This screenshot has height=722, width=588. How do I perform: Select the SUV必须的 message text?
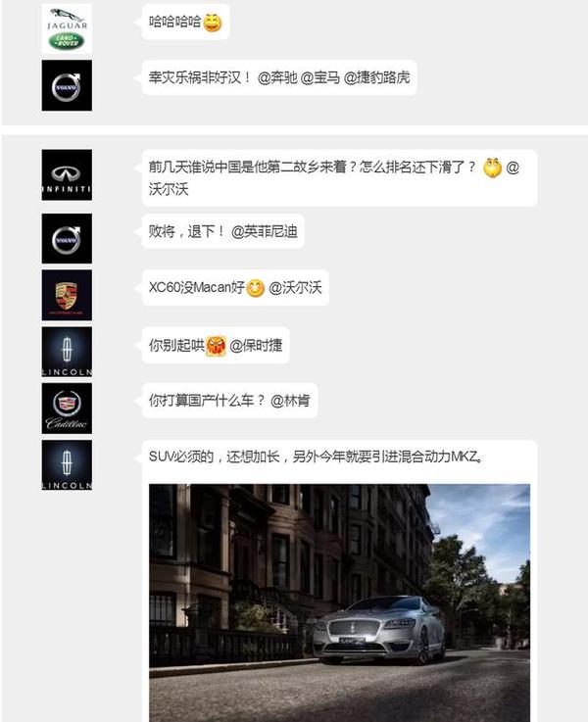(317, 457)
